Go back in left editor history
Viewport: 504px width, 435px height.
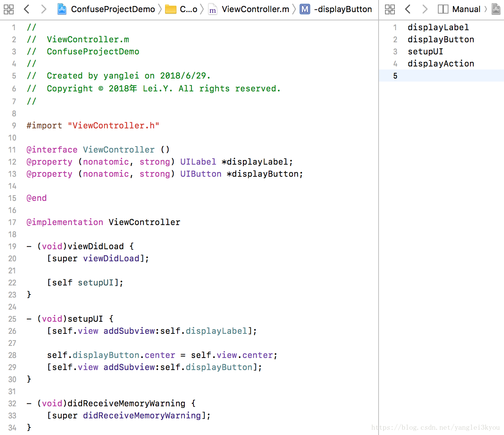[x=26, y=9]
